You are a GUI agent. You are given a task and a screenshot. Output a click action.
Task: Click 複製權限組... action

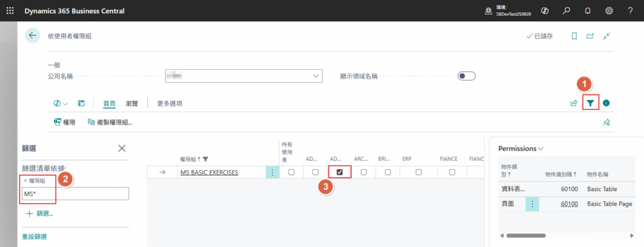(x=109, y=122)
